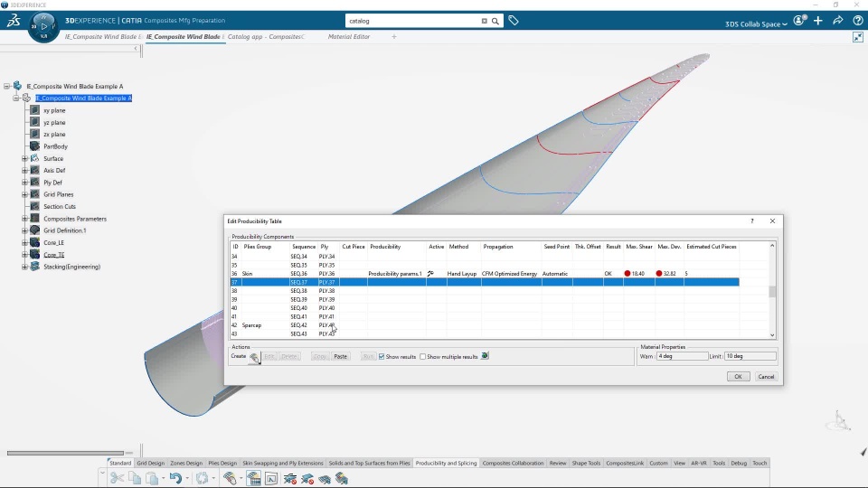Image resolution: width=868 pixels, height=488 pixels.
Task: Toggle the fullscreen expand icon
Action: [857, 37]
